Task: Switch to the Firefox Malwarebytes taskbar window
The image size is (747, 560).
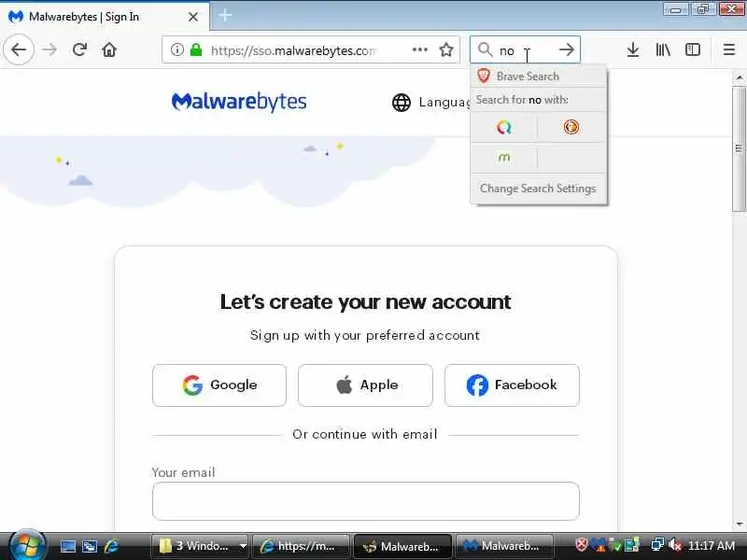Action: click(x=504, y=546)
